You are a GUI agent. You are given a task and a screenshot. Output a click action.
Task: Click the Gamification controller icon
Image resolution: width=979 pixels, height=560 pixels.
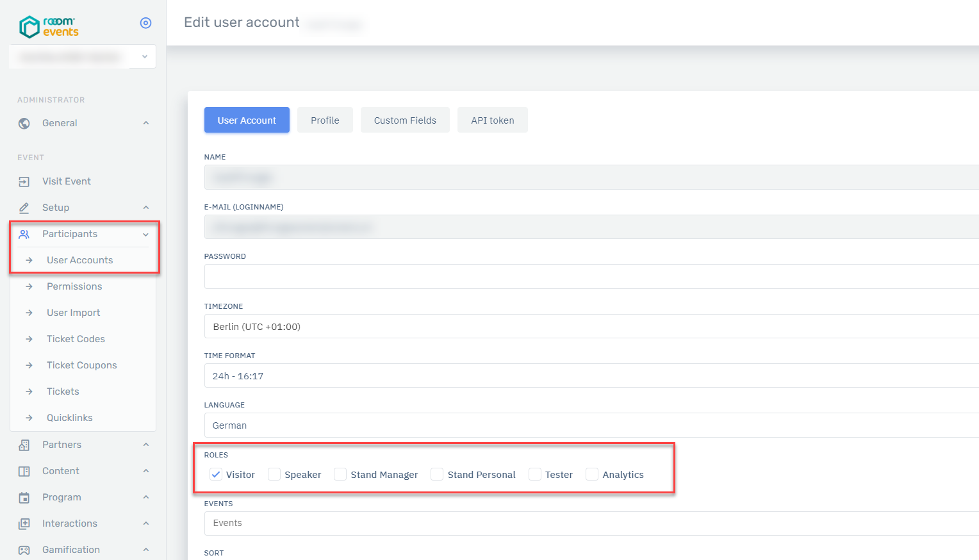pos(24,550)
